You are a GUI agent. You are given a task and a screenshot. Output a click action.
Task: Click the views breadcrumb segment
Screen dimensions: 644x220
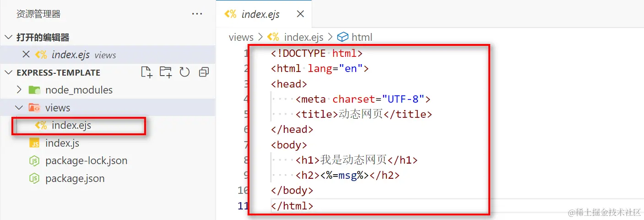pyautogui.click(x=241, y=37)
